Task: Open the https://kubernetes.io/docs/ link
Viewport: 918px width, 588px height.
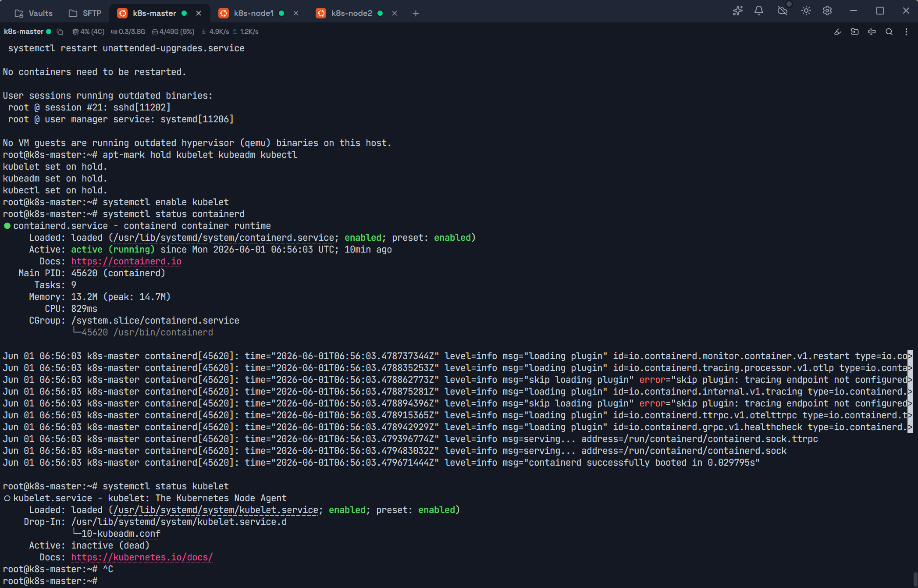Action: tap(142, 557)
